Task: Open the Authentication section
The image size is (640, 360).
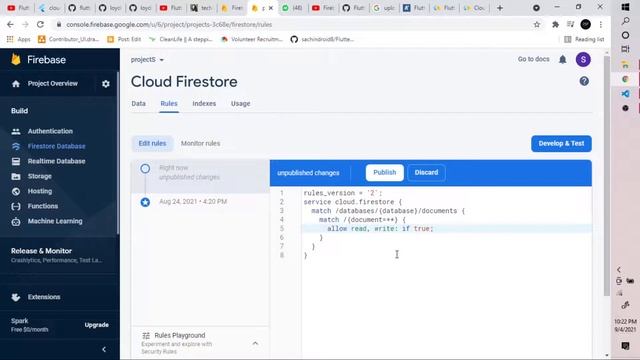Action: [50, 131]
